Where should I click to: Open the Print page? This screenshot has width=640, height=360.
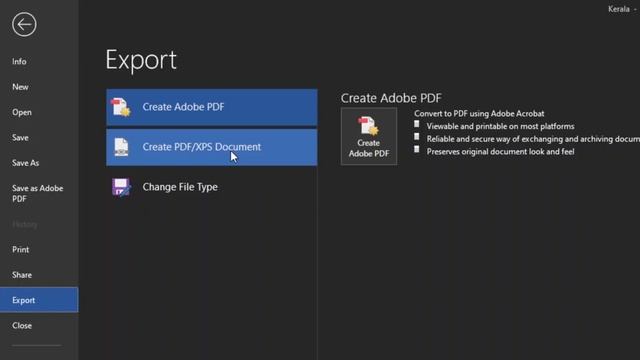[x=20, y=249]
